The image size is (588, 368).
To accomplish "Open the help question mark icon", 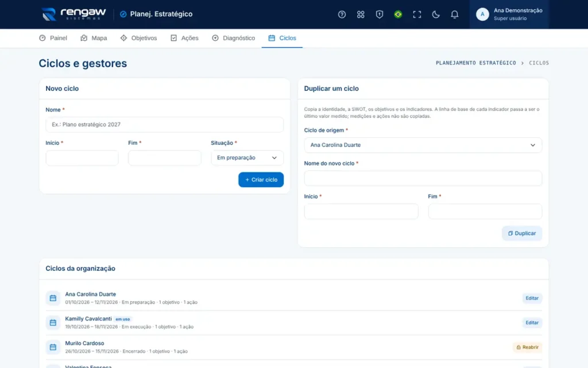I will click(x=342, y=14).
